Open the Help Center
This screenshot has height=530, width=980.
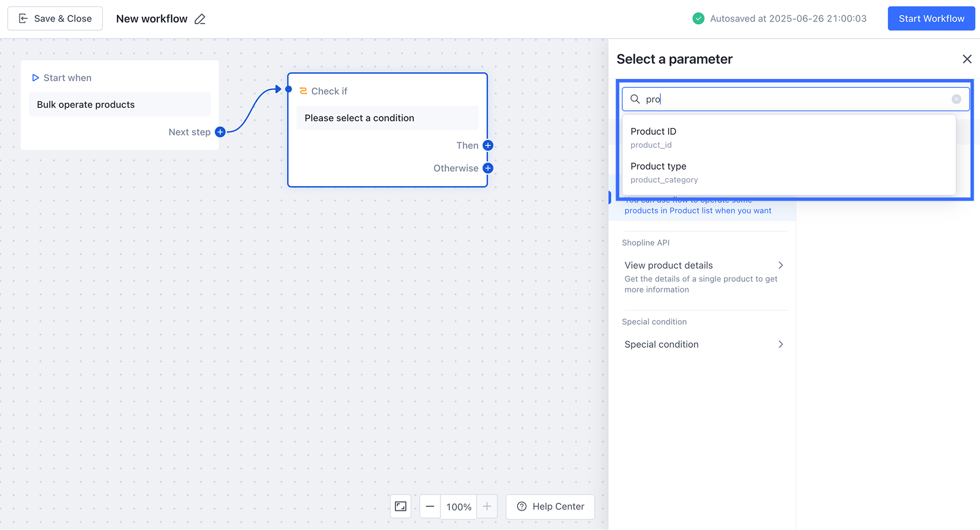coord(551,506)
